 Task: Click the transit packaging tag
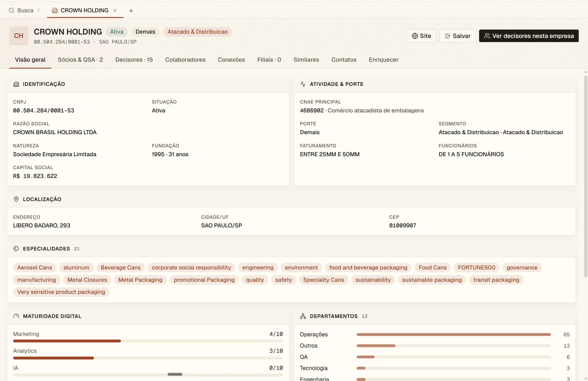click(496, 280)
